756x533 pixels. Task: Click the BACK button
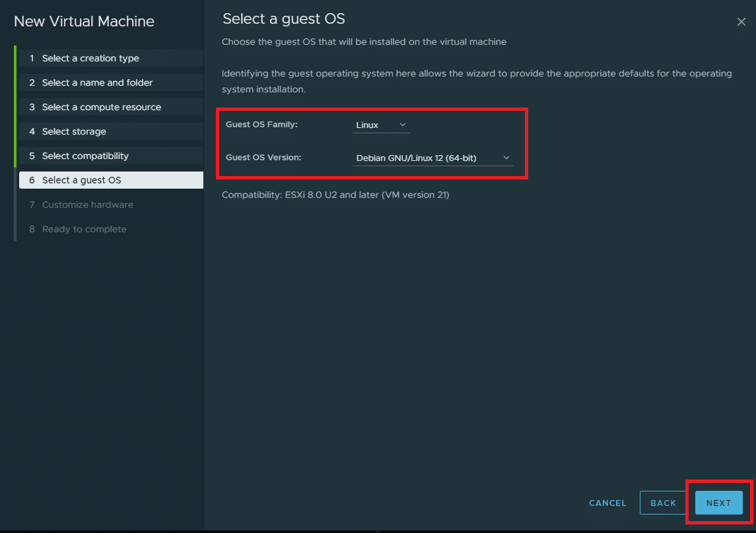point(663,503)
